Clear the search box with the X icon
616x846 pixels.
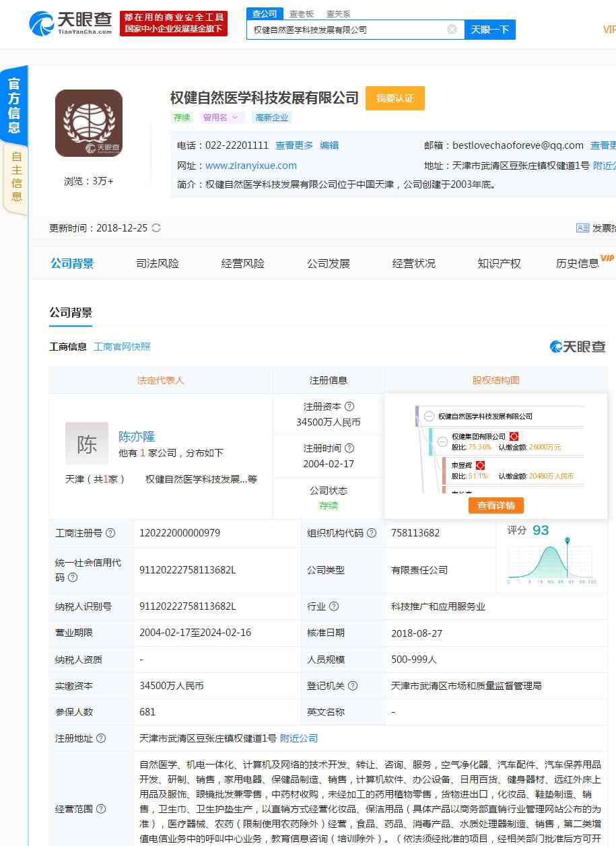[x=452, y=30]
